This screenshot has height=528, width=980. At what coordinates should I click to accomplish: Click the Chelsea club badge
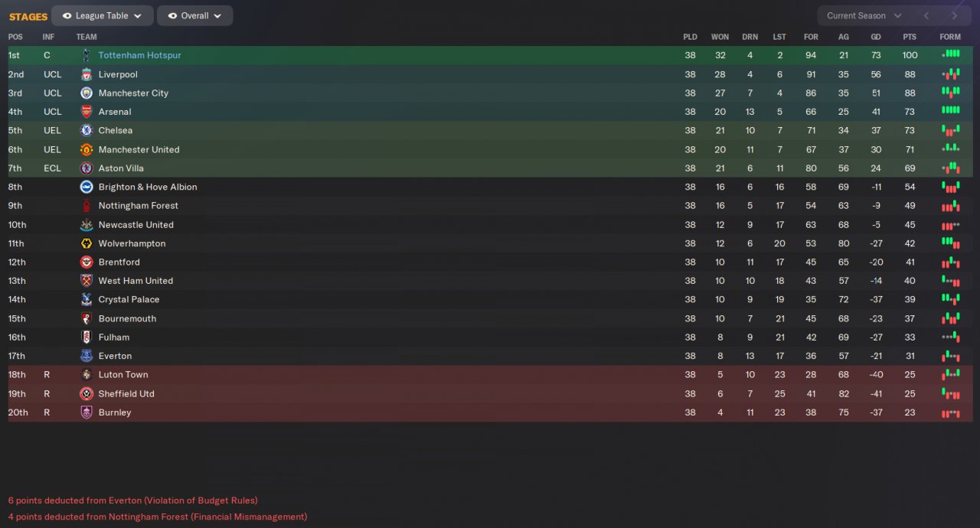[x=87, y=130]
